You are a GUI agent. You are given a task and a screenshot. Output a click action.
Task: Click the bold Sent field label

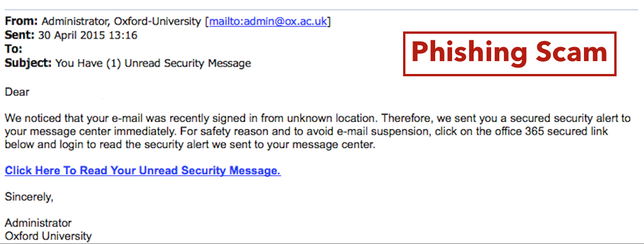coord(20,36)
